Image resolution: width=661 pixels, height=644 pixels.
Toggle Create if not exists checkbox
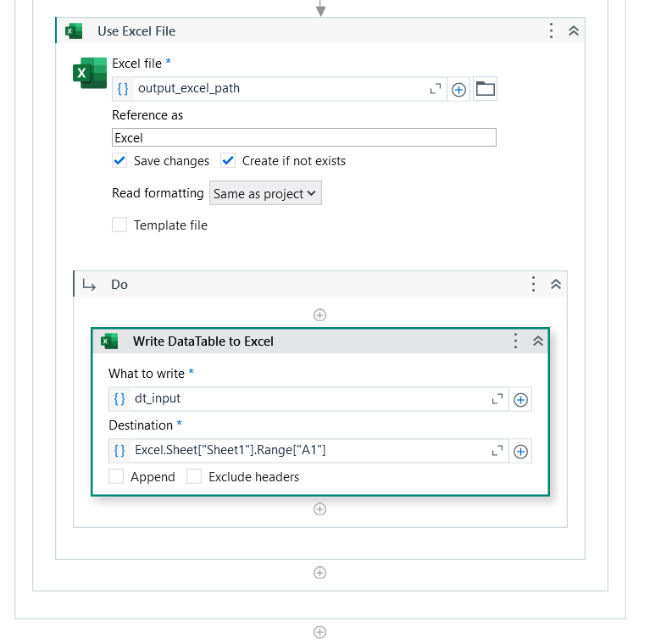(228, 161)
